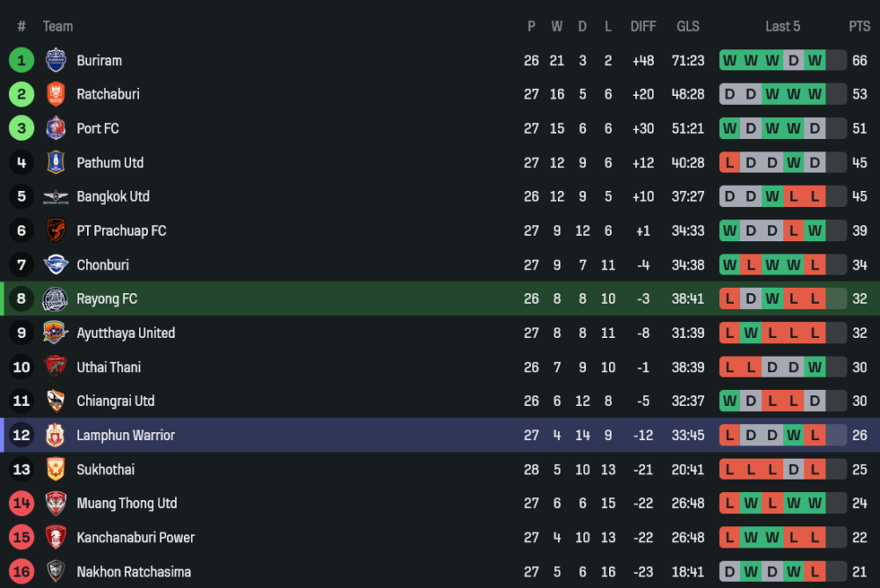Click the Pathum Utd crest icon
Viewport: 880px width, 588px height.
tap(55, 163)
